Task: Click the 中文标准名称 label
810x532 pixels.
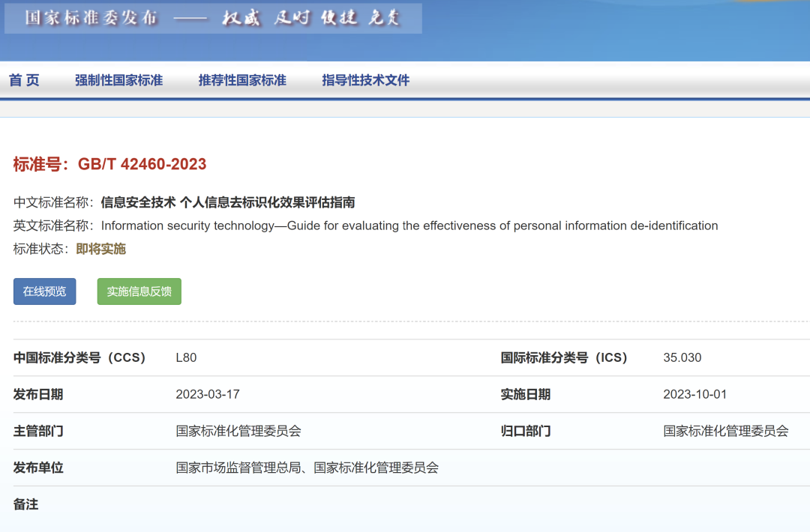Action: [x=53, y=202]
